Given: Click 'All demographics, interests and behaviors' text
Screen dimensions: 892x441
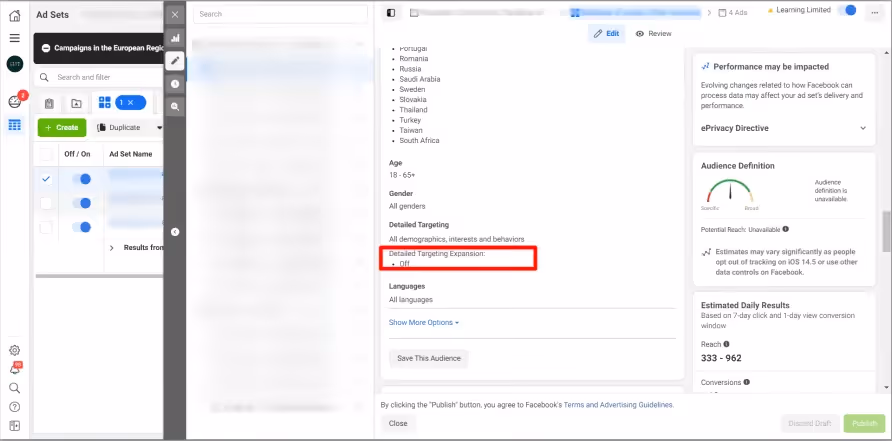Looking at the screenshot, I should click(457, 240).
